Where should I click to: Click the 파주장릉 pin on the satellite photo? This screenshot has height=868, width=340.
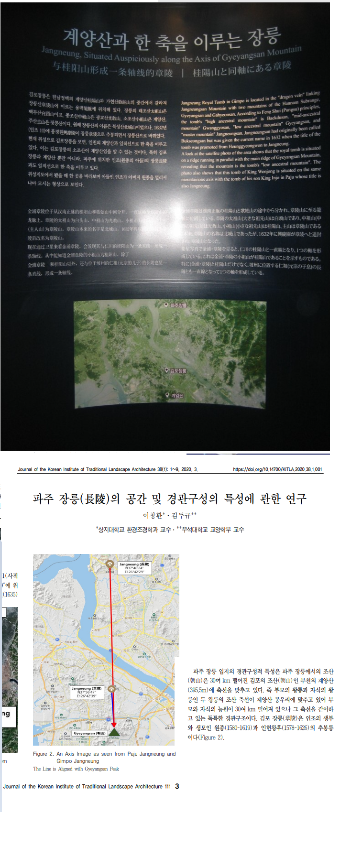pyautogui.click(x=166, y=305)
